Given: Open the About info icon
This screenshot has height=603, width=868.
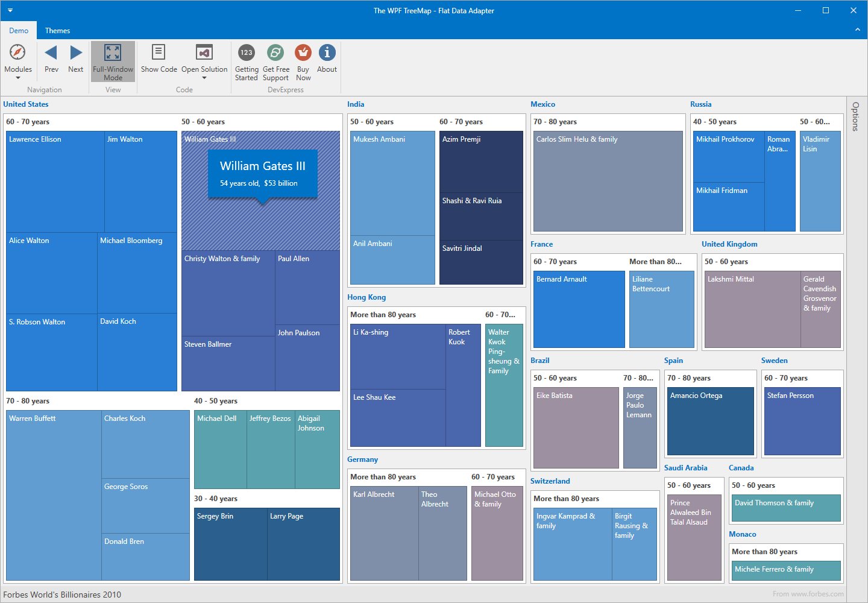Looking at the screenshot, I should click(327, 53).
